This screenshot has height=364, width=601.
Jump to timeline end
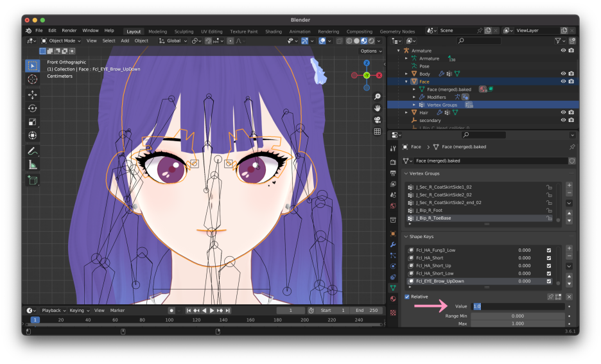(x=228, y=310)
